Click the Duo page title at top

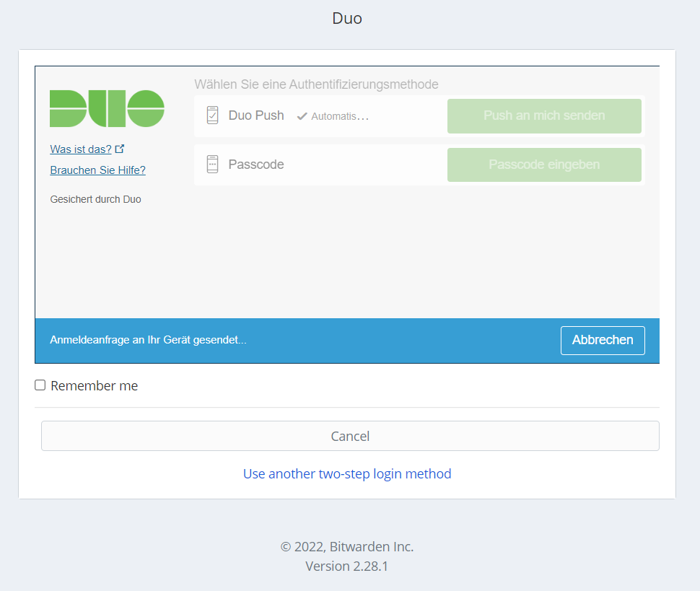(347, 18)
